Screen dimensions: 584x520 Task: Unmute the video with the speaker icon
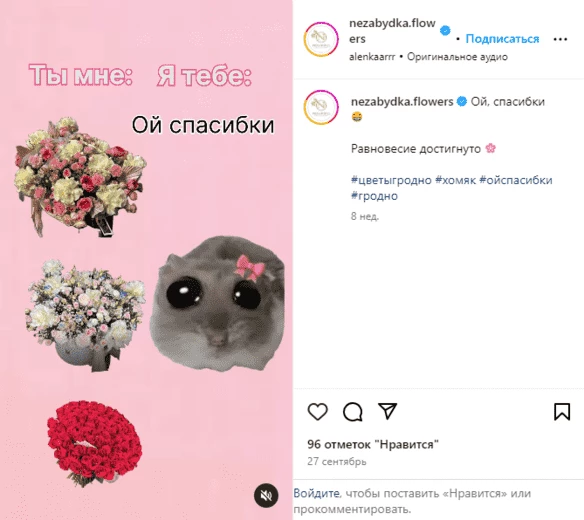[x=266, y=495]
